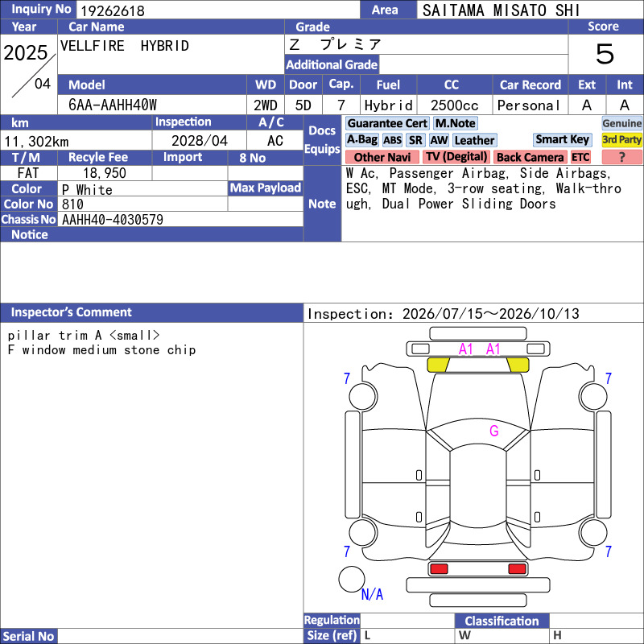Click the W size field

[502, 636]
